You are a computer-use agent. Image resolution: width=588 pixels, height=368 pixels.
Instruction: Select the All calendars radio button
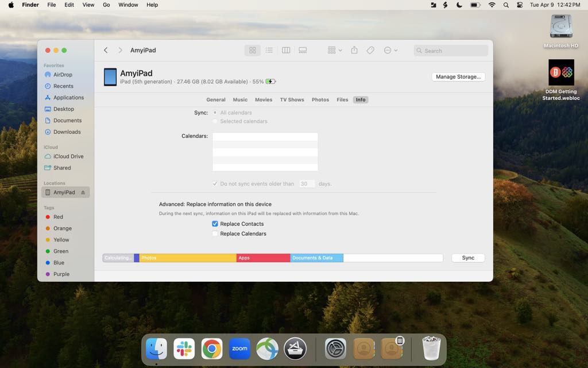(215, 113)
